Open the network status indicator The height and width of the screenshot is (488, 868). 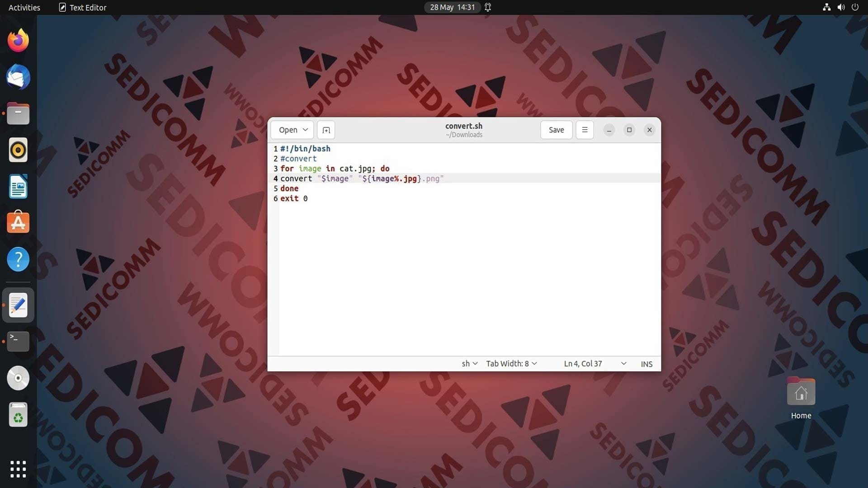point(826,7)
